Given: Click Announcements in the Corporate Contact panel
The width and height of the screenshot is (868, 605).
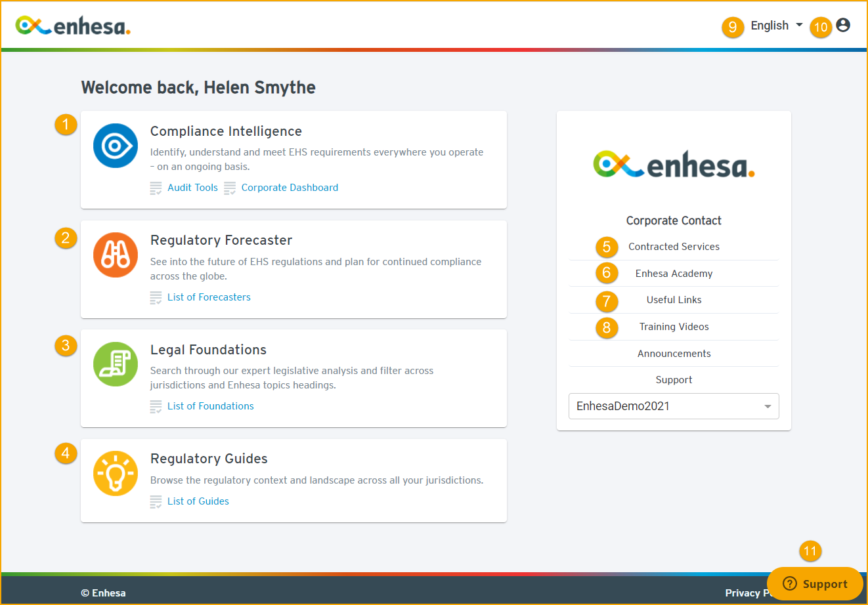Looking at the screenshot, I should tap(674, 353).
